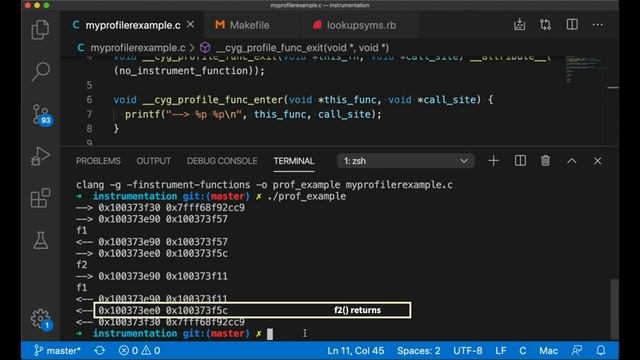Click line number 6 in the gutter

click(89, 100)
